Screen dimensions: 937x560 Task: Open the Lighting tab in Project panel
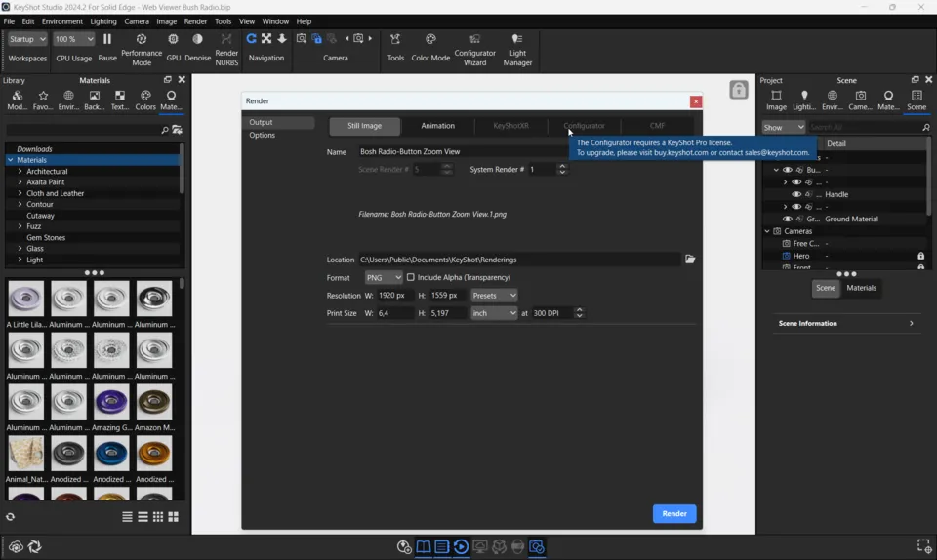pos(804,100)
